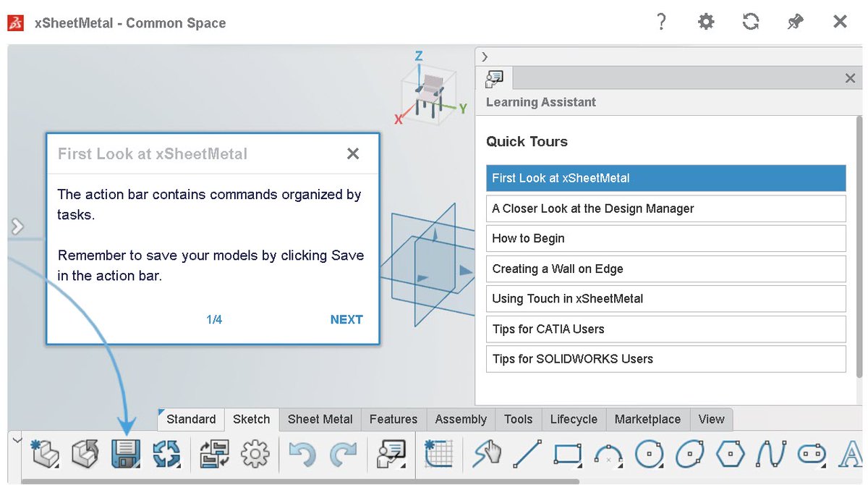Viewport: 868px width, 485px height.
Task: Select the Arc sketch tool
Action: [x=609, y=455]
